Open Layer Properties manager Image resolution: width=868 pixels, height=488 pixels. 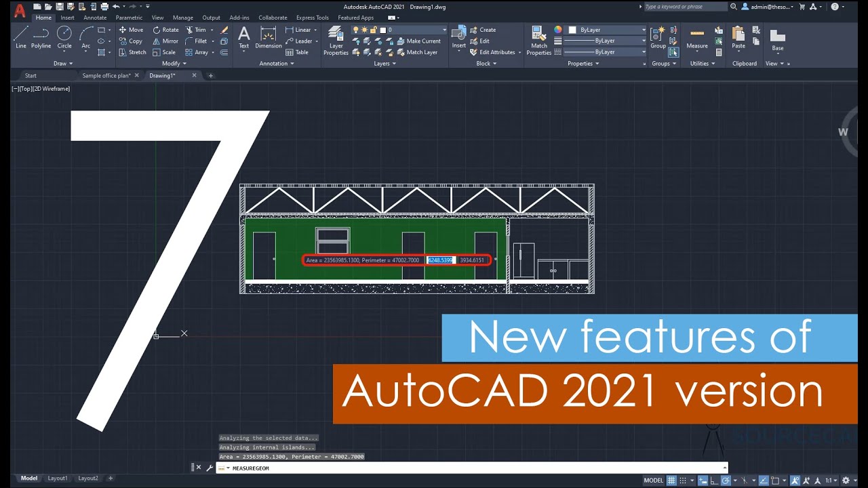click(336, 40)
